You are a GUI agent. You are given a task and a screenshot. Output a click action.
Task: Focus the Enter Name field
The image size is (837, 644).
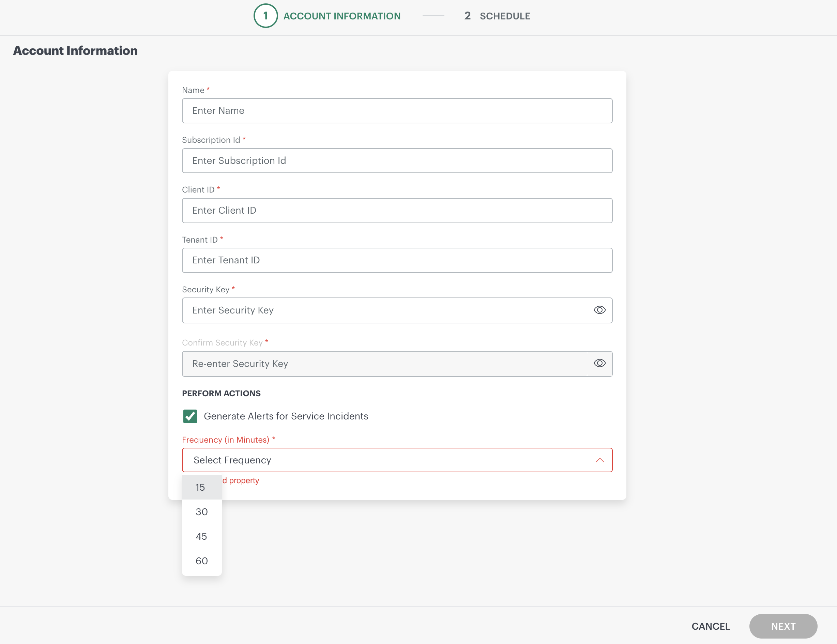click(x=397, y=111)
